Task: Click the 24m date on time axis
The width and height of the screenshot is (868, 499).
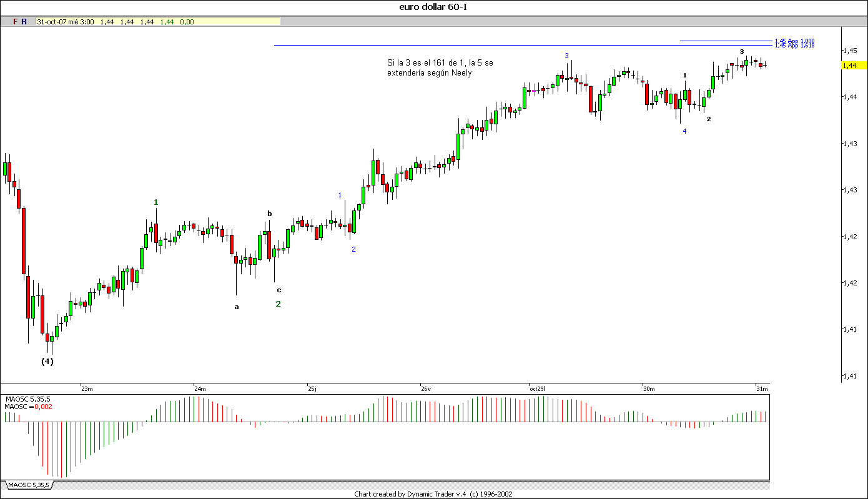Action: (x=200, y=389)
